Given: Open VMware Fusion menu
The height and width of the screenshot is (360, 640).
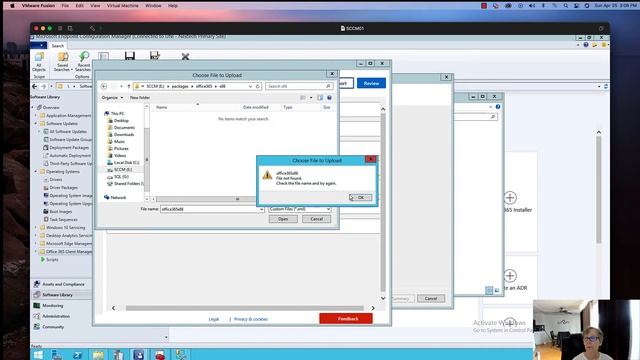Looking at the screenshot, I should pyautogui.click(x=38, y=6).
